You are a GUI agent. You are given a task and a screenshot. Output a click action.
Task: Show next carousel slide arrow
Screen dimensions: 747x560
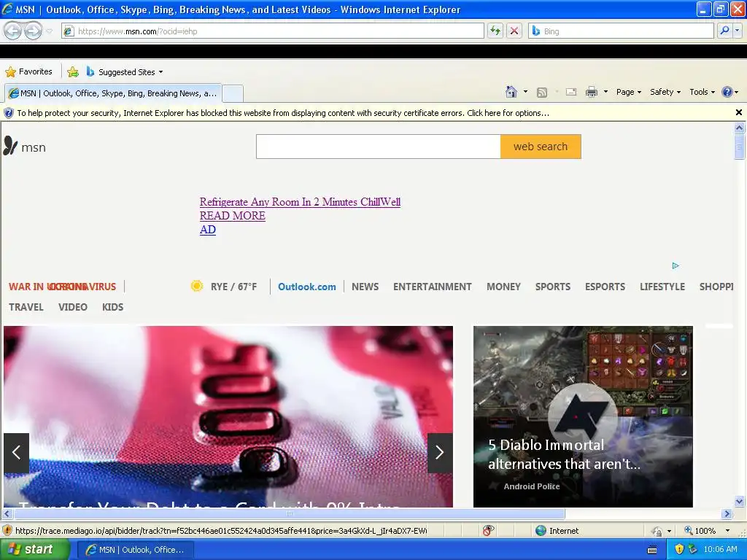440,452
